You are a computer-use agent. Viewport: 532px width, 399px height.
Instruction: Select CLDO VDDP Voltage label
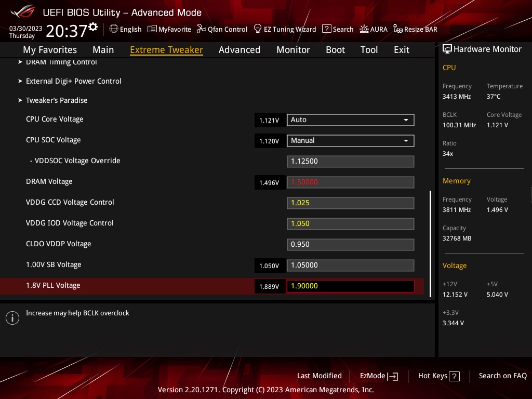tap(58, 244)
